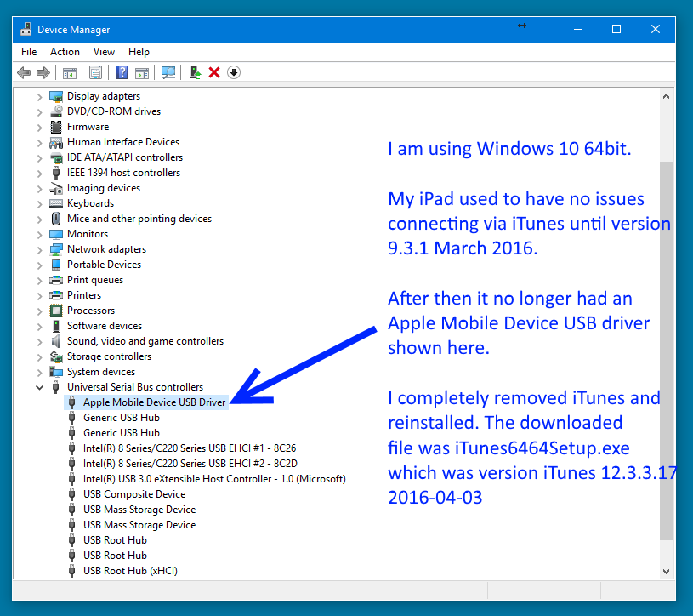The height and width of the screenshot is (616, 693).
Task: Click the Firmware label
Action: (x=88, y=127)
